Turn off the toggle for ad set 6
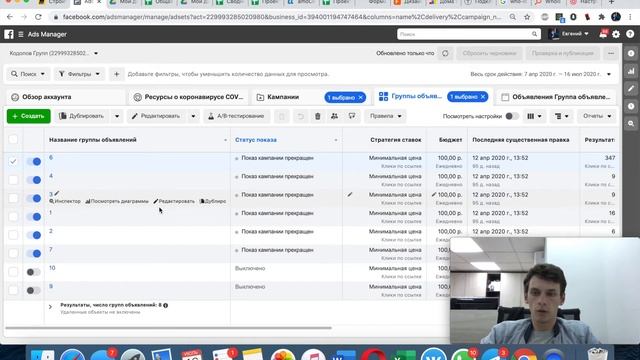 click(33, 162)
